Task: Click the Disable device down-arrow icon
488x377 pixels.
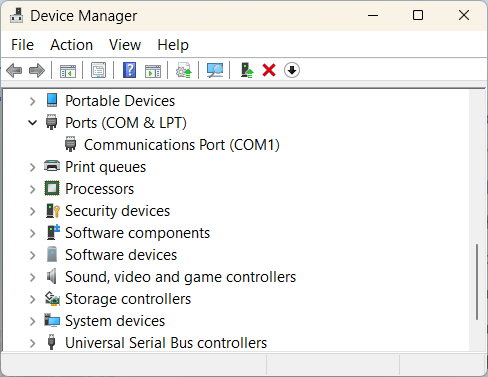Action: coord(292,70)
